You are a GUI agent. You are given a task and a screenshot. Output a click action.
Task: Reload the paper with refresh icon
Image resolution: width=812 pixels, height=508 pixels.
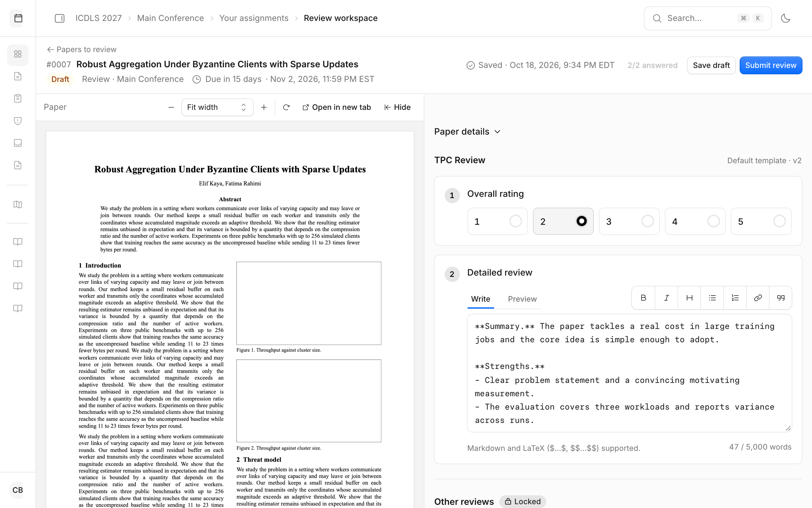point(286,107)
